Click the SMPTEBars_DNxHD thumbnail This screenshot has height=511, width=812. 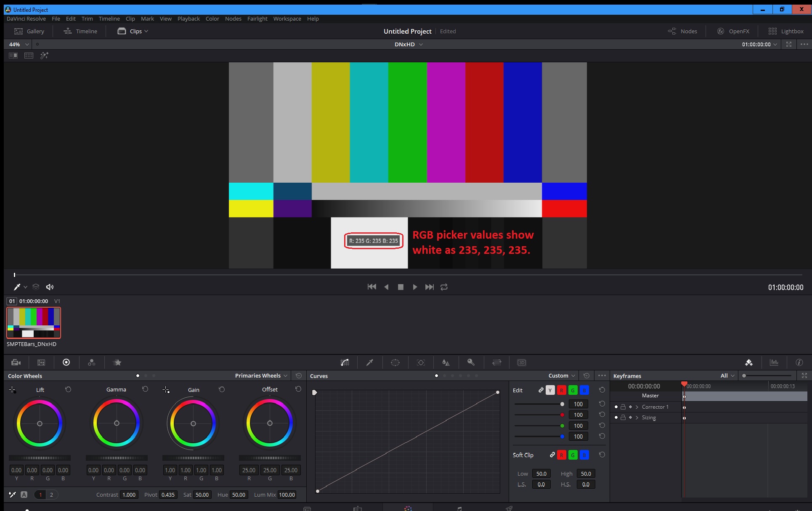[33, 322]
